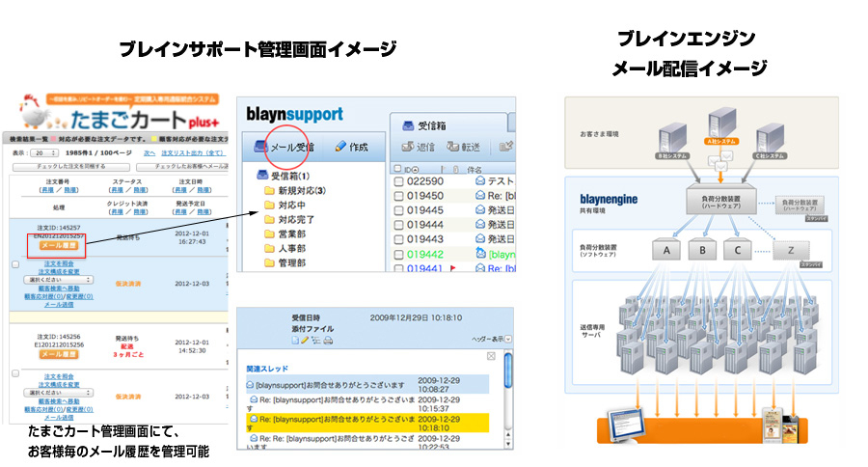Tick the checkbox for message 019443
868x467 pixels.
tap(398, 239)
